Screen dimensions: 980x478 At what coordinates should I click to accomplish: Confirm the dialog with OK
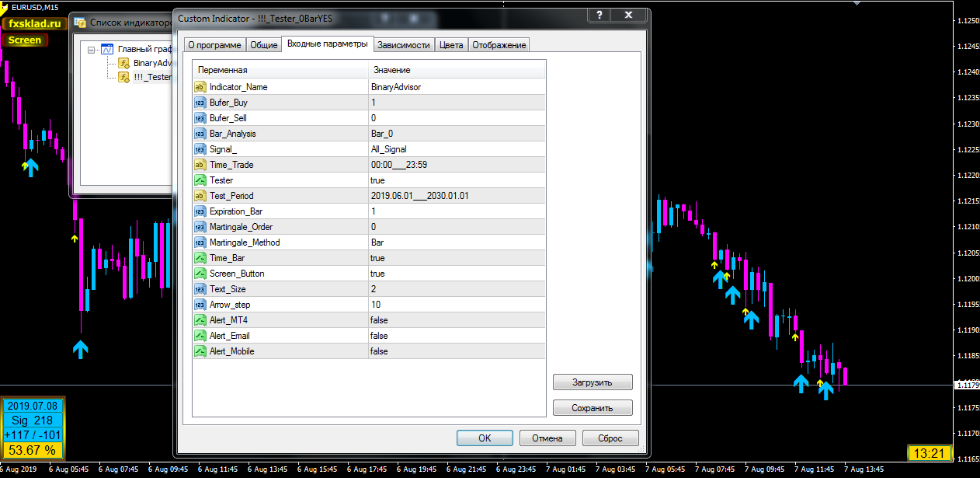[485, 438]
